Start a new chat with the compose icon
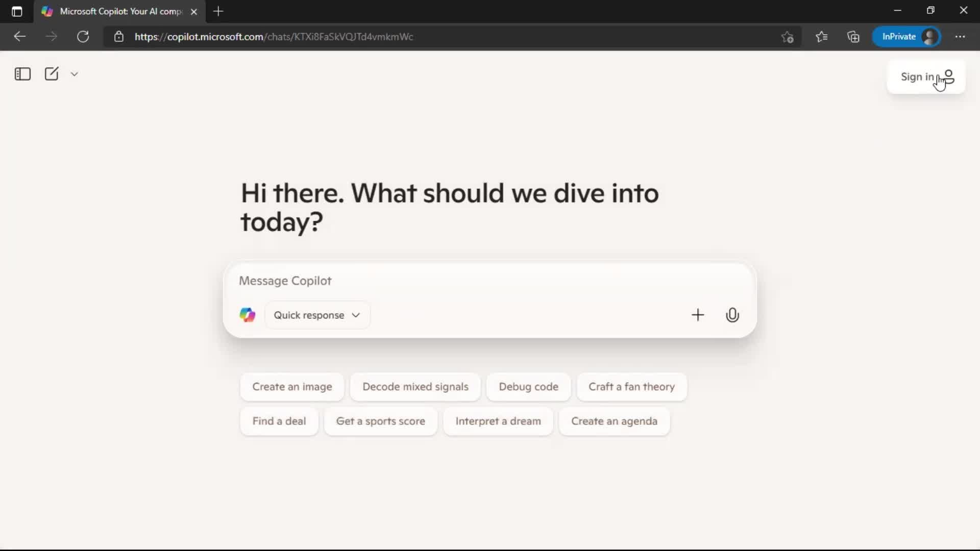The width and height of the screenshot is (980, 551). pyautogui.click(x=52, y=74)
